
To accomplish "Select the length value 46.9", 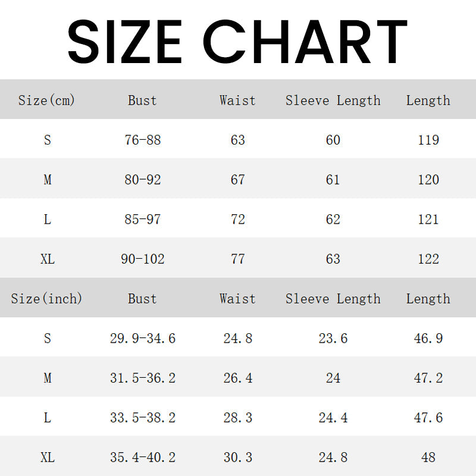I will [x=428, y=339].
